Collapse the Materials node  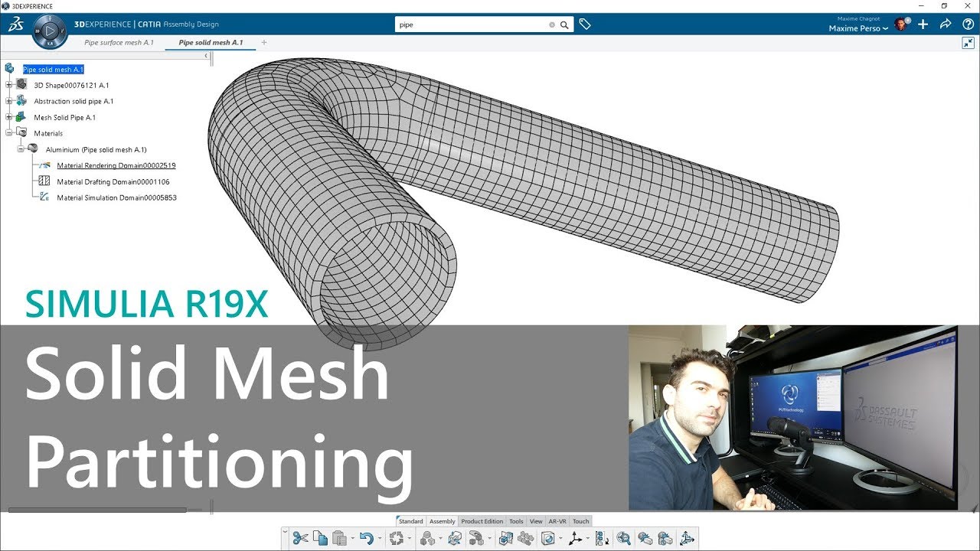click(x=9, y=133)
